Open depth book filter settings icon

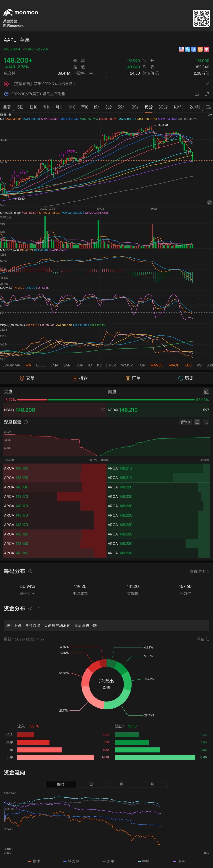tap(197, 422)
